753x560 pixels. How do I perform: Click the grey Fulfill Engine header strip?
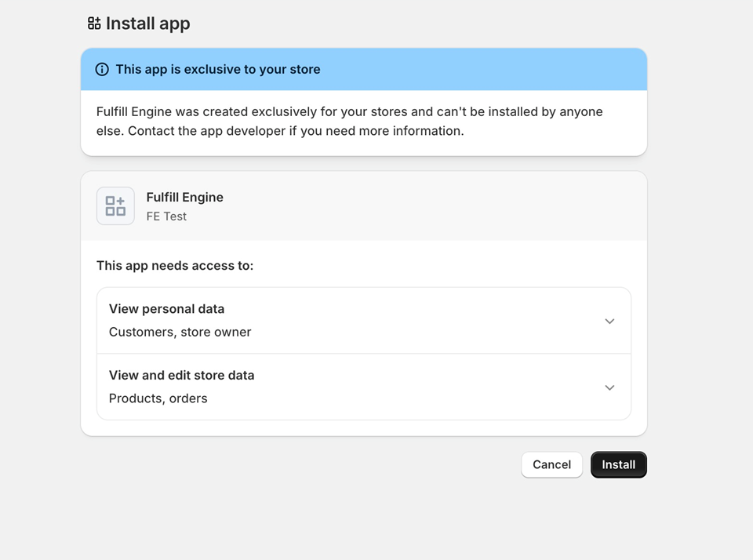tap(431, 206)
